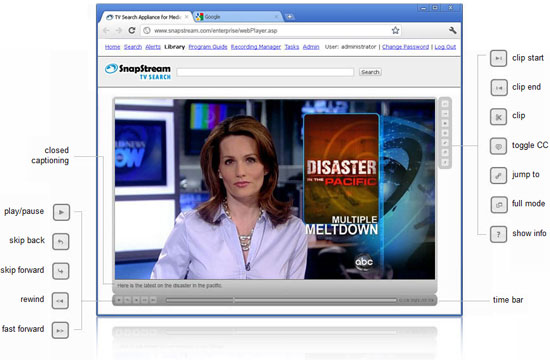This screenshot has width=550, height=360.
Task: Click the show info question mark icon
Action: pyautogui.click(x=498, y=234)
